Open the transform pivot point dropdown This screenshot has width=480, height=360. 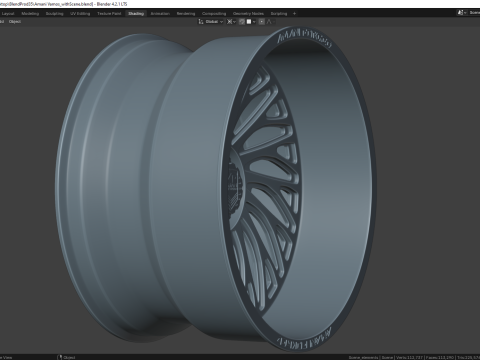pos(231,22)
